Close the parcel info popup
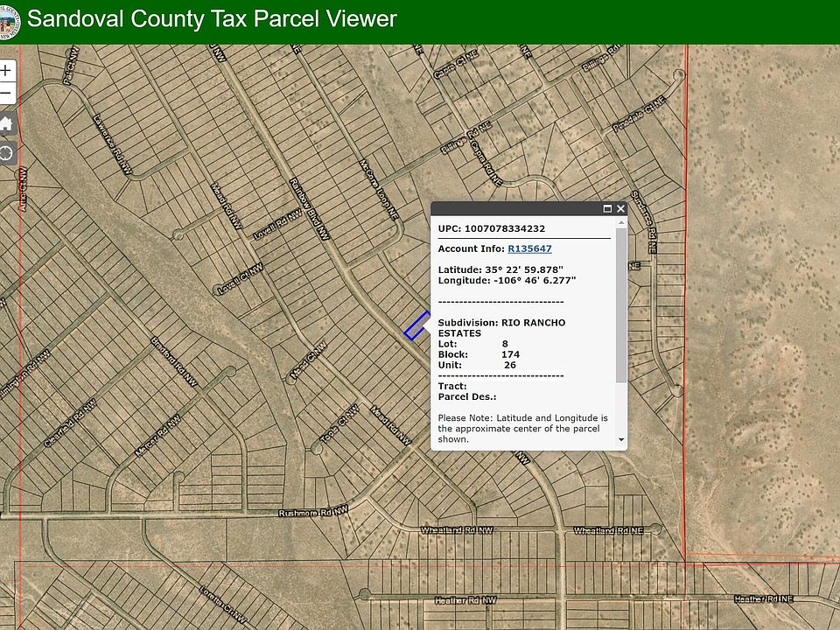The width and height of the screenshot is (840, 630). (x=620, y=209)
